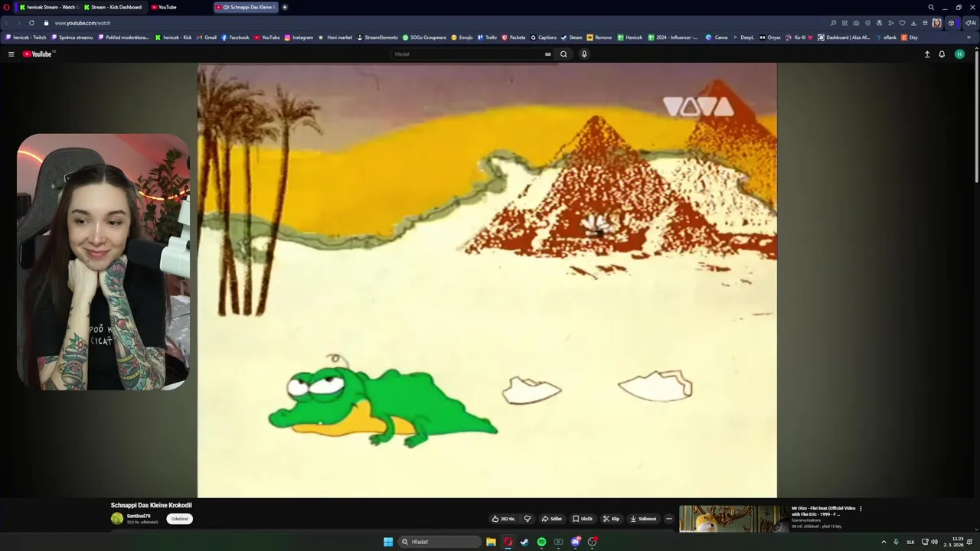Save the video with Uložit button
Screen dimensions: 980x551
click(x=583, y=519)
